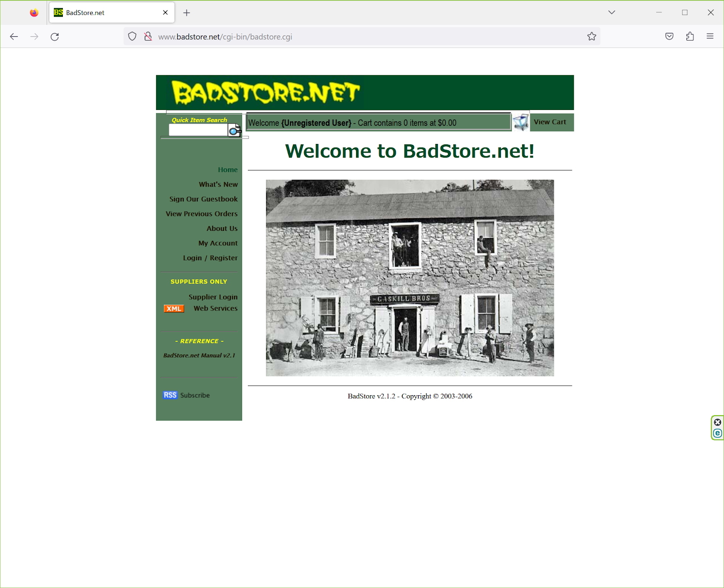The height and width of the screenshot is (588, 724).
Task: Open the Firefox hamburger menu
Action: pos(710,36)
